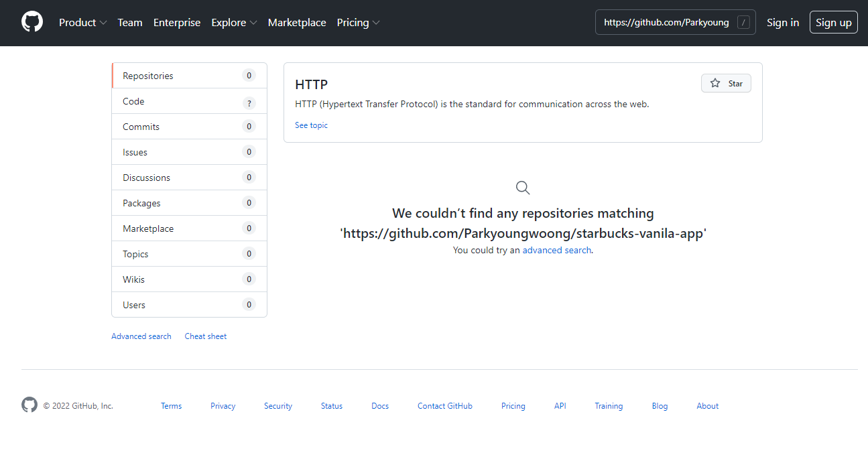
Task: Click the Sign in link
Action: click(783, 22)
